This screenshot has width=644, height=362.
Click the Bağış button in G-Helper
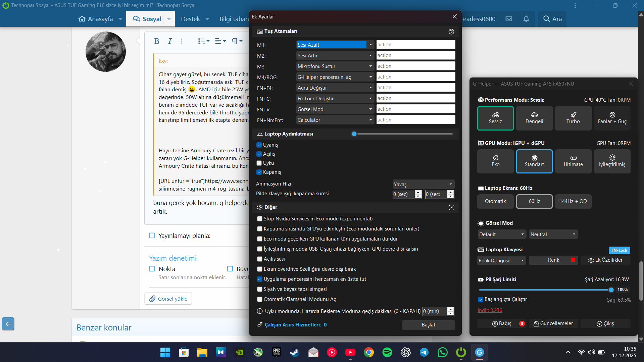[502, 323]
